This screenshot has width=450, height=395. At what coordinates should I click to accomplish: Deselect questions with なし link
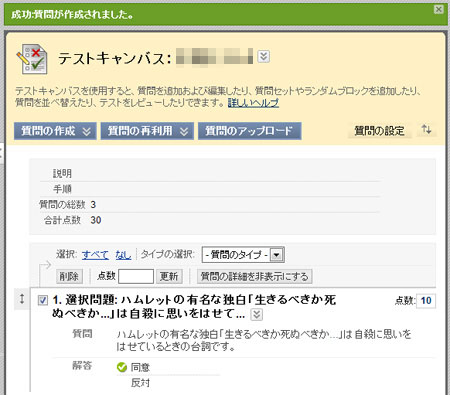[x=123, y=255]
